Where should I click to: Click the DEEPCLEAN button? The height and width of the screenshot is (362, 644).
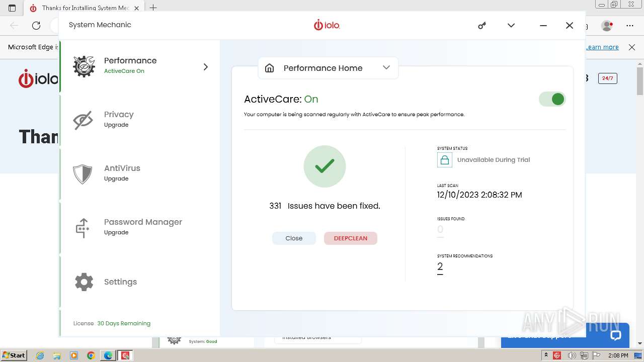[x=351, y=238]
